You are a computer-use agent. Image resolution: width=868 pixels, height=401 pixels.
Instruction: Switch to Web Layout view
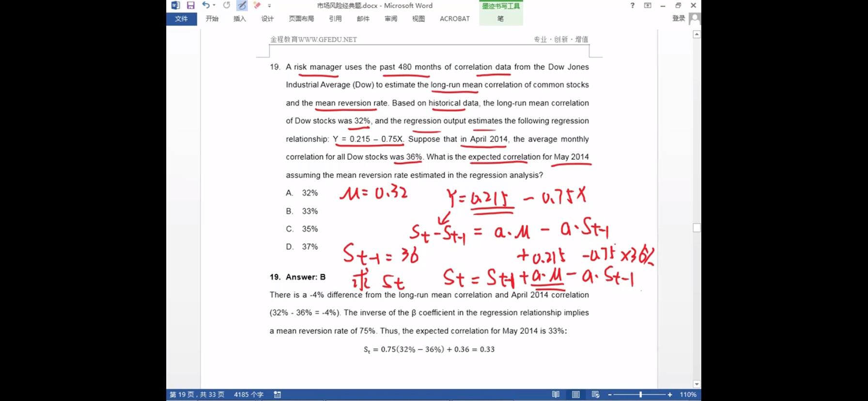pos(596,395)
